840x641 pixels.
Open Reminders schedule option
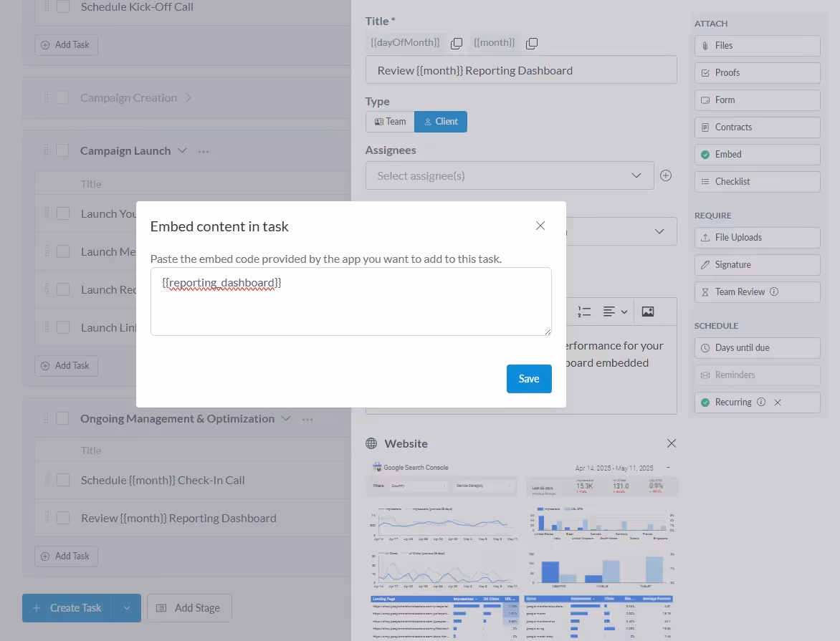click(757, 375)
